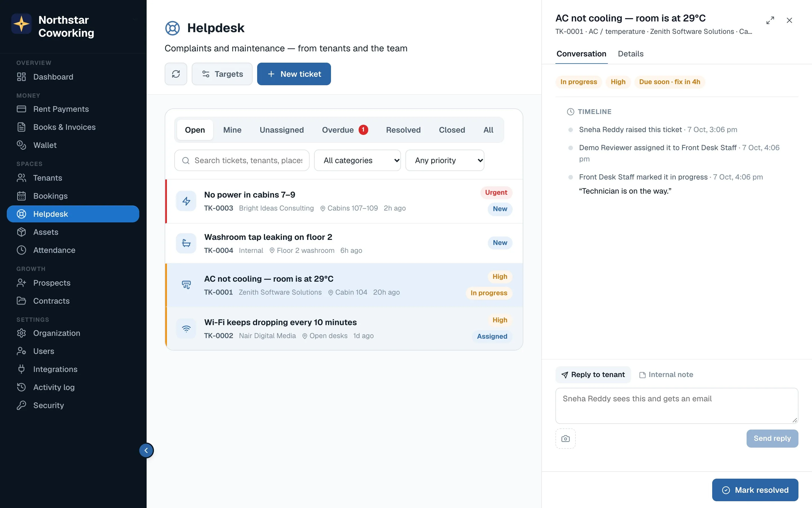Screen dimensions: 812x508
Task: Open Integrations in the sidebar
Action: click(x=73, y=369)
